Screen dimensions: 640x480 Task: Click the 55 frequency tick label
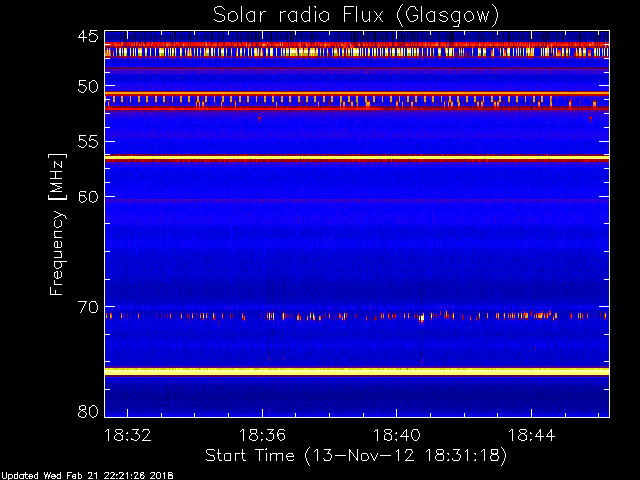88,142
